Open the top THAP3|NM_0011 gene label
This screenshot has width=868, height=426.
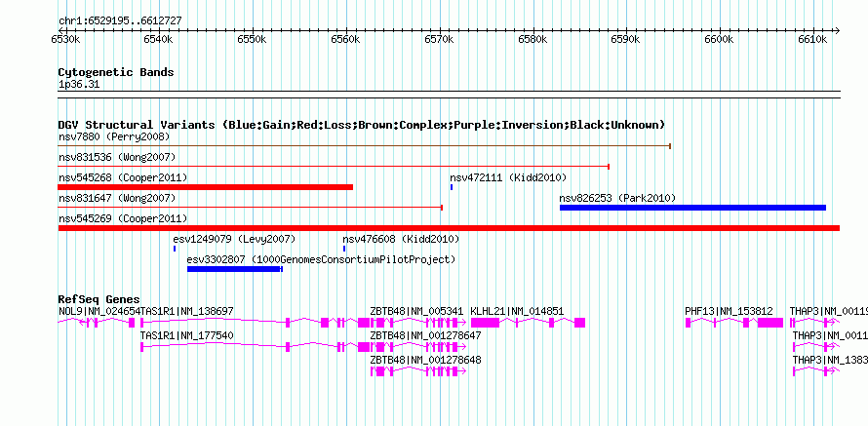tap(829, 312)
